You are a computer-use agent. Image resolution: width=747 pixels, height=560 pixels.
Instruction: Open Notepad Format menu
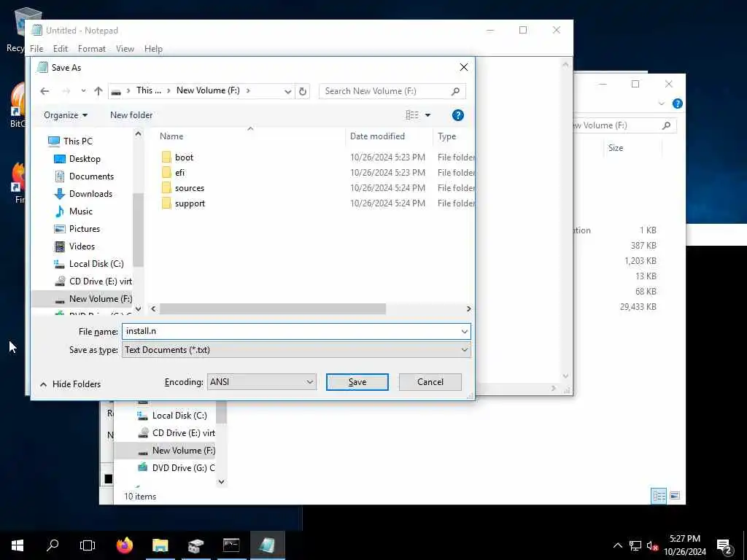(92, 49)
